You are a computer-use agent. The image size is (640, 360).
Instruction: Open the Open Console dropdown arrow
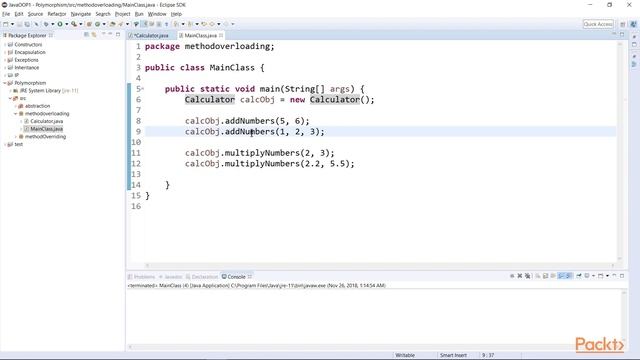pos(607,276)
